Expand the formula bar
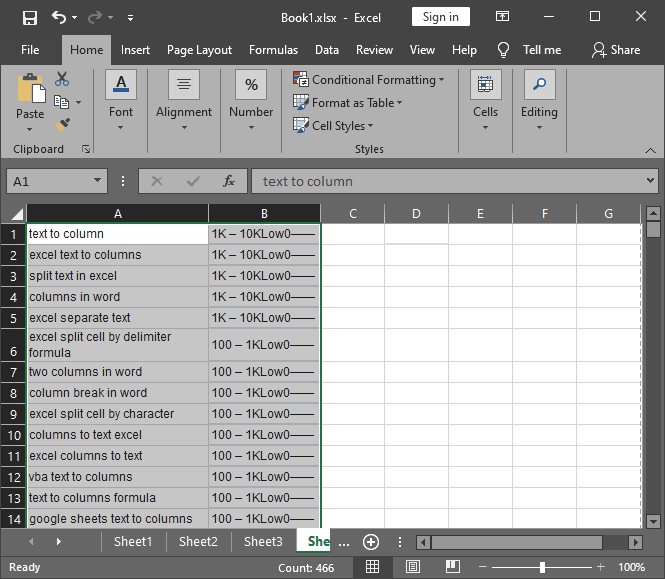Image resolution: width=665 pixels, height=579 pixels. (x=650, y=180)
